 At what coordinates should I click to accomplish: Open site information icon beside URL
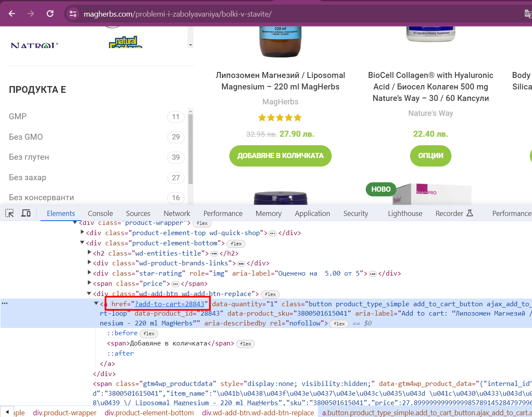pyautogui.click(x=73, y=14)
